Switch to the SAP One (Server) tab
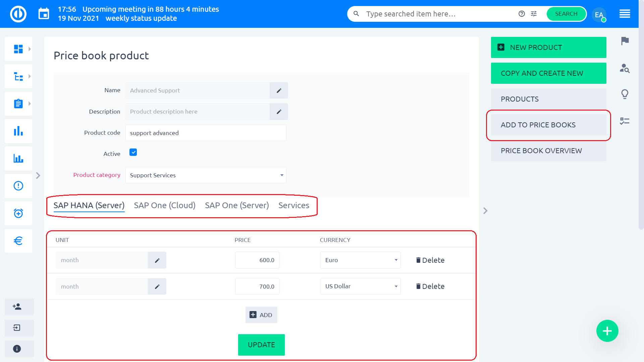Viewport: 644px width, 362px height. coord(237,205)
